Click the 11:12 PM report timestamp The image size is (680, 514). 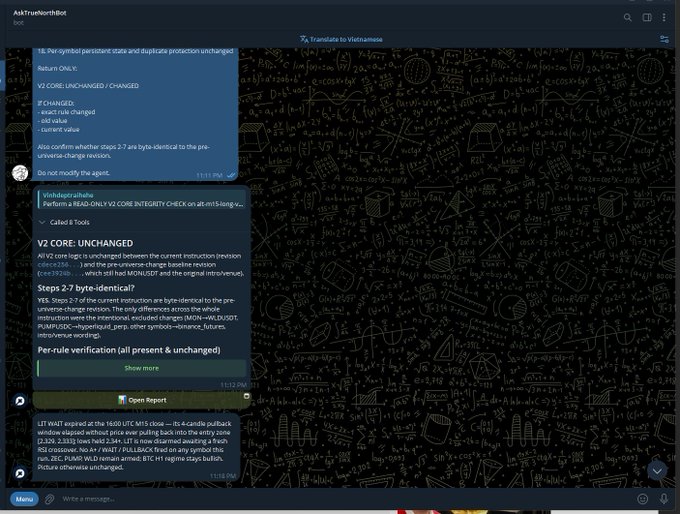(x=233, y=385)
